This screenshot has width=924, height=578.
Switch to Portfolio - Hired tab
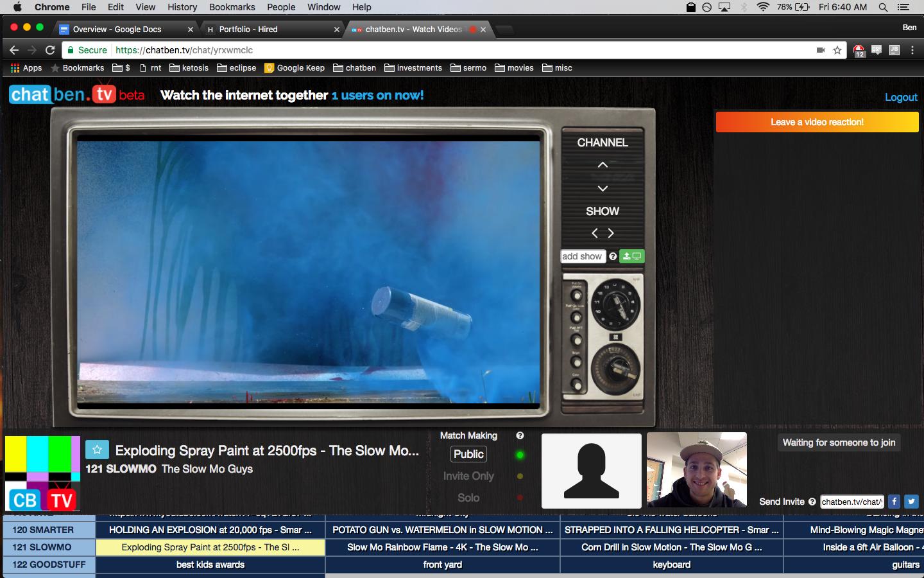(273, 29)
